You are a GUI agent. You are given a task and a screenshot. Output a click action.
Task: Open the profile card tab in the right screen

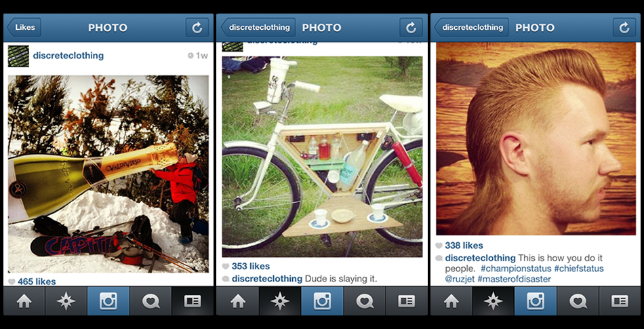(x=620, y=301)
